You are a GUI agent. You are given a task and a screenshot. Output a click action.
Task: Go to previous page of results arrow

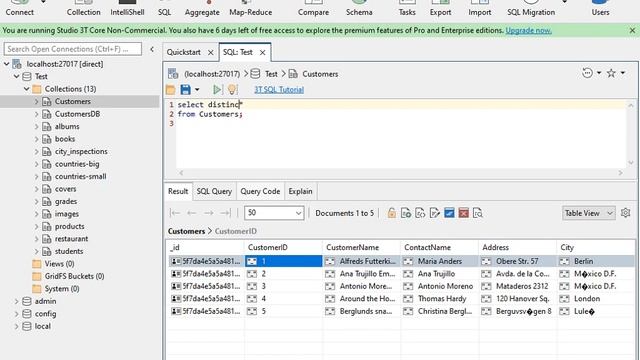(x=191, y=213)
